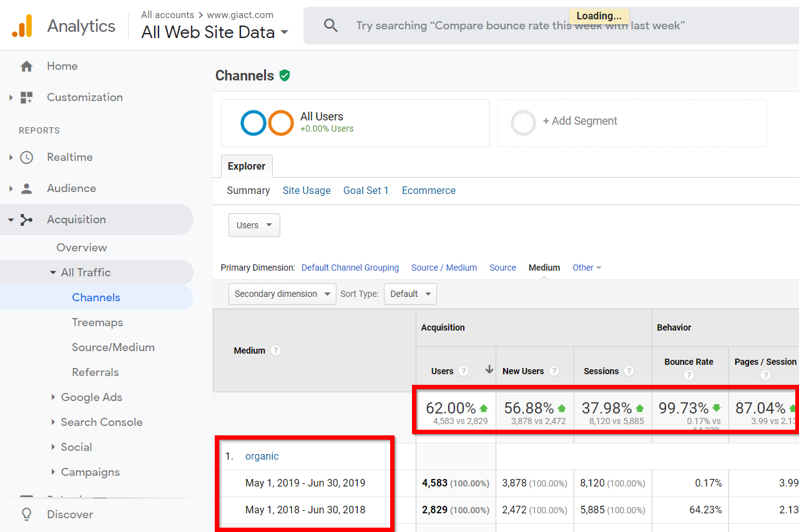Click the New Users column header
The height and width of the screenshot is (532, 799).
tap(523, 371)
